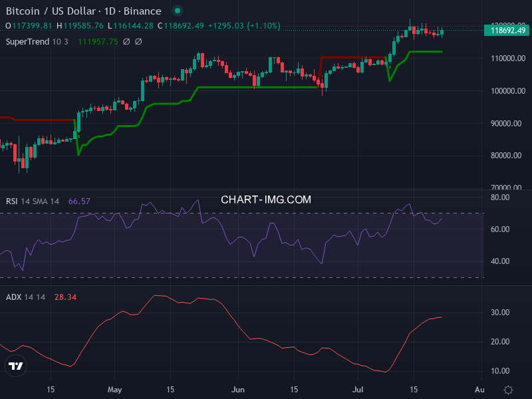Click second null symbol beside SuperTrend value

click(x=138, y=42)
